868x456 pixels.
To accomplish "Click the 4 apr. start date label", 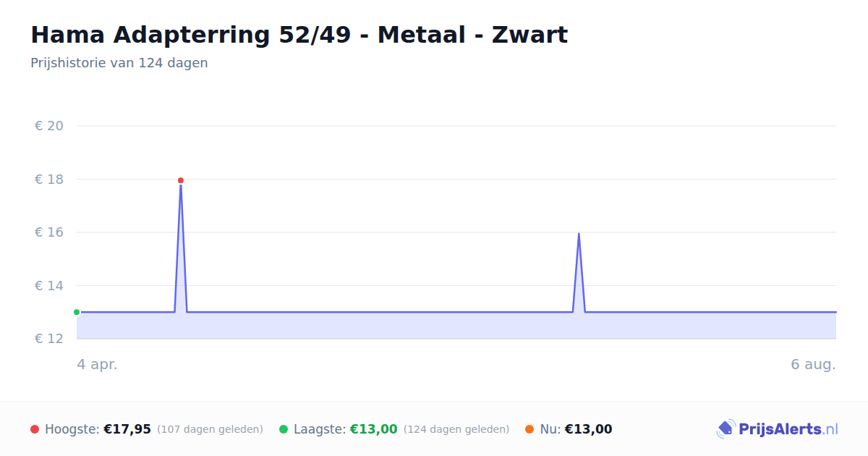I will pyautogui.click(x=98, y=364).
